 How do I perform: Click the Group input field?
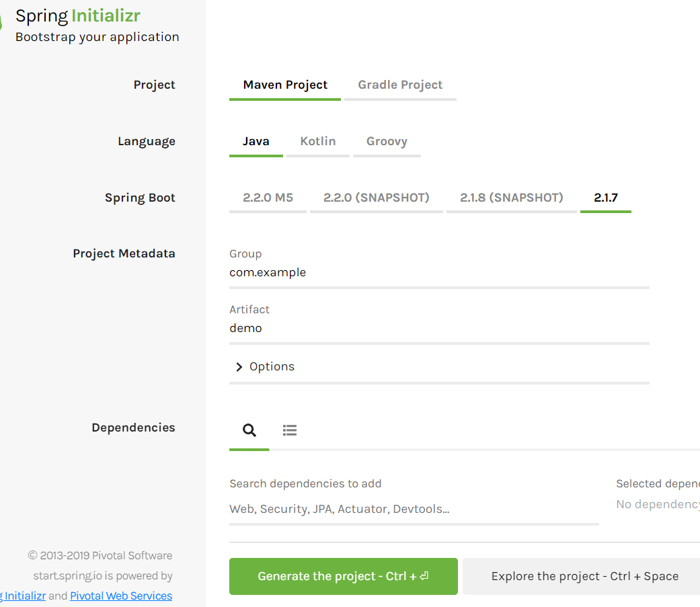click(x=439, y=273)
